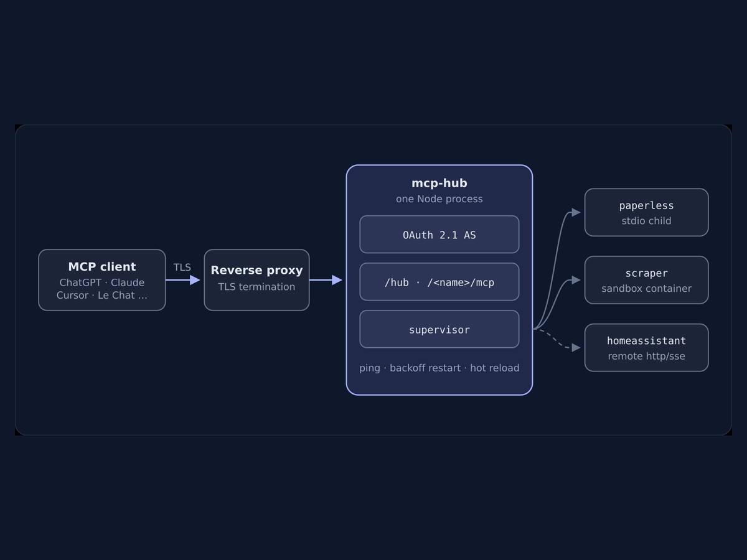Click arrowhead pointing into mcp-hub
This screenshot has width=747, height=560.
(337, 280)
